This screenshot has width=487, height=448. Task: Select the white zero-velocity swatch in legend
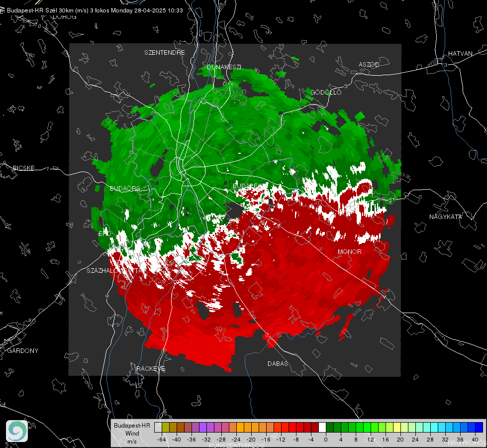[x=322, y=427]
